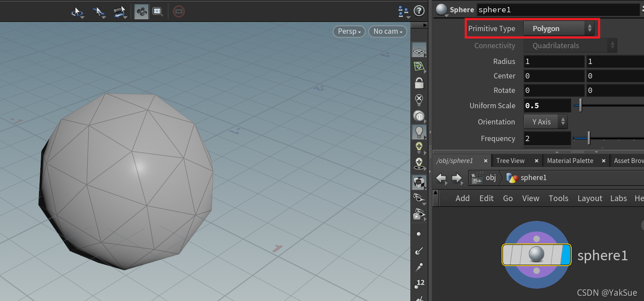The image size is (644, 301).
Task: Switch to the Asset Browser tab
Action: pos(628,161)
